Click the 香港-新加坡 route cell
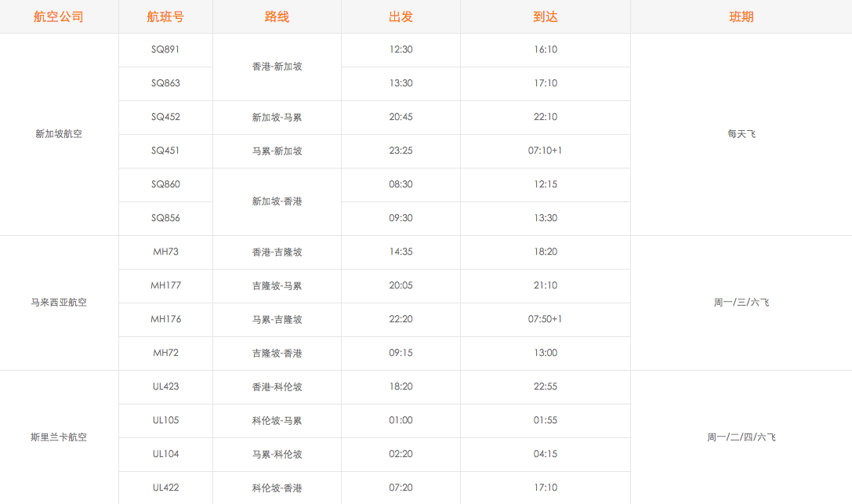Viewport: 852px width, 504px height. click(x=277, y=67)
